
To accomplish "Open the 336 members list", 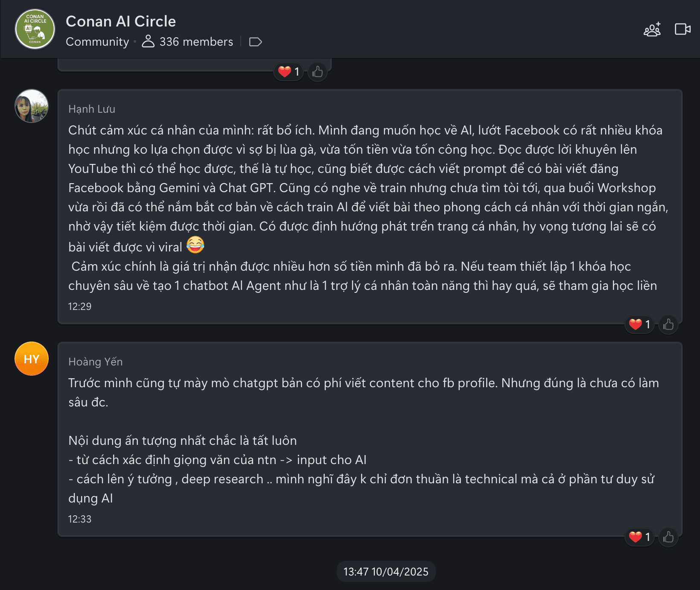I will [188, 42].
